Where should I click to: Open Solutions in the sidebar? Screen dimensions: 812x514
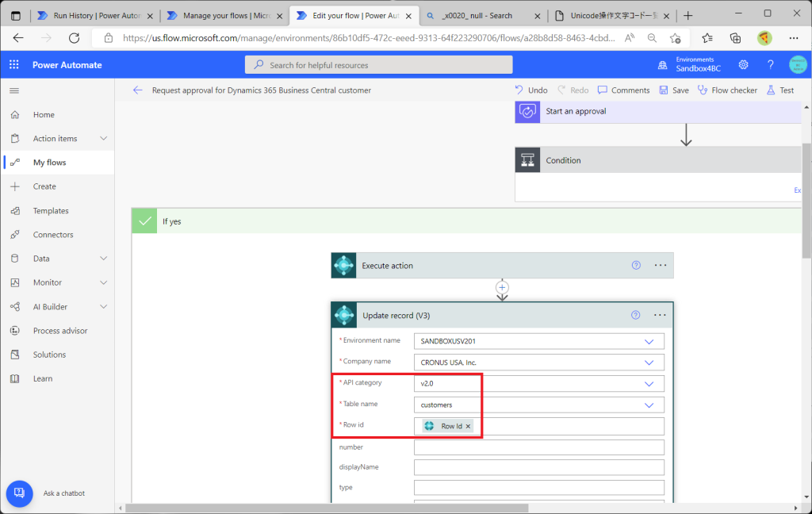click(57, 355)
